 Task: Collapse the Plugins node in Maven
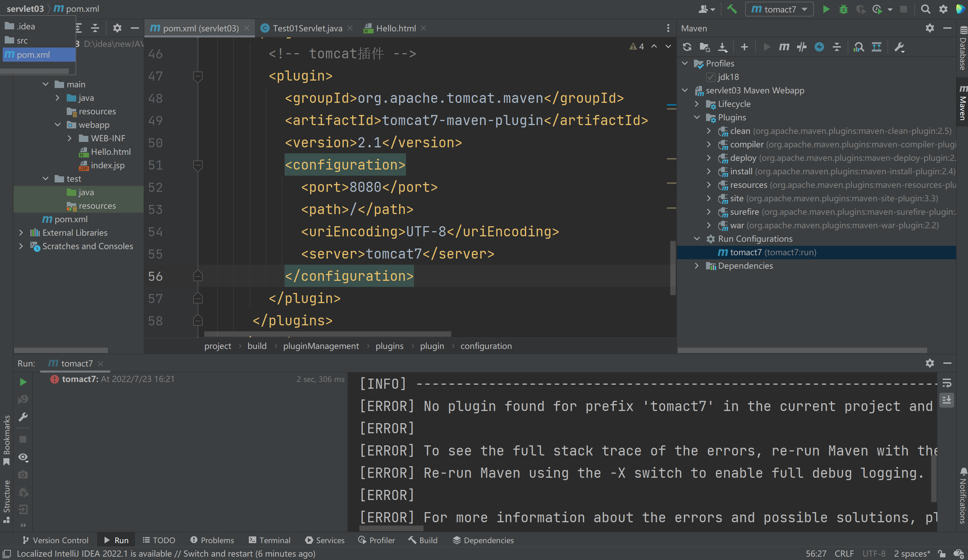(697, 117)
